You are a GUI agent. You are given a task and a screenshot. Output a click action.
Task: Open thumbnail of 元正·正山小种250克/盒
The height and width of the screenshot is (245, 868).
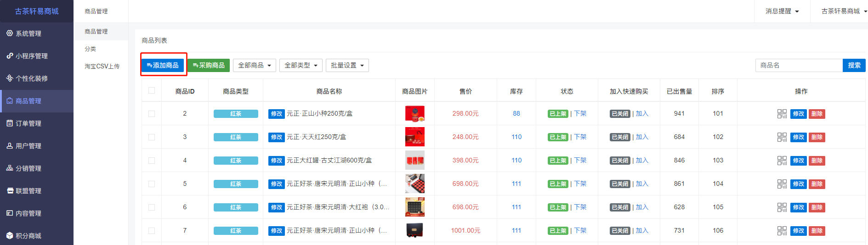(x=415, y=113)
